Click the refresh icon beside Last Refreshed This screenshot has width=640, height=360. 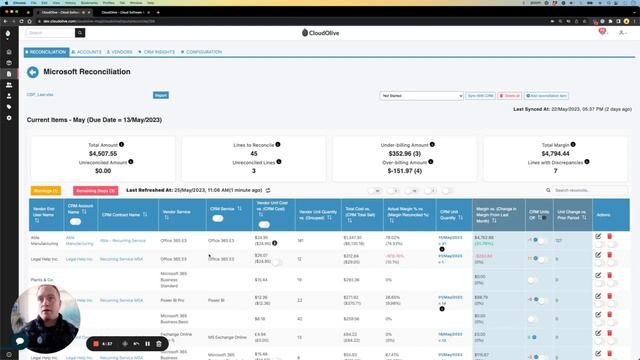click(268, 191)
